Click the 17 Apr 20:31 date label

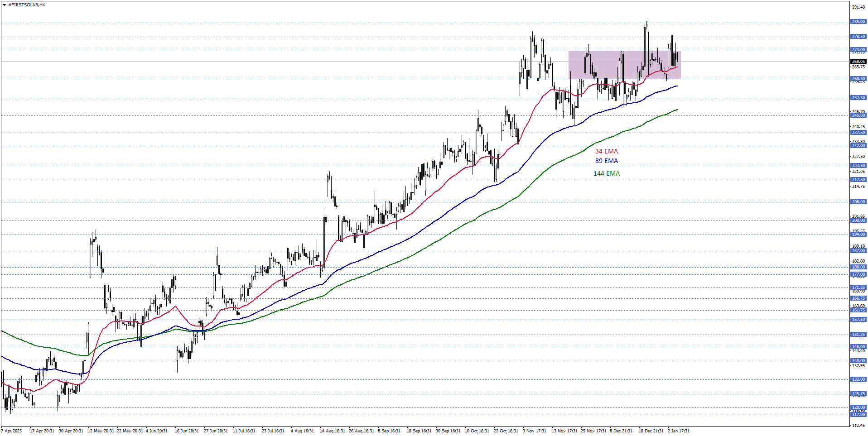click(42, 431)
